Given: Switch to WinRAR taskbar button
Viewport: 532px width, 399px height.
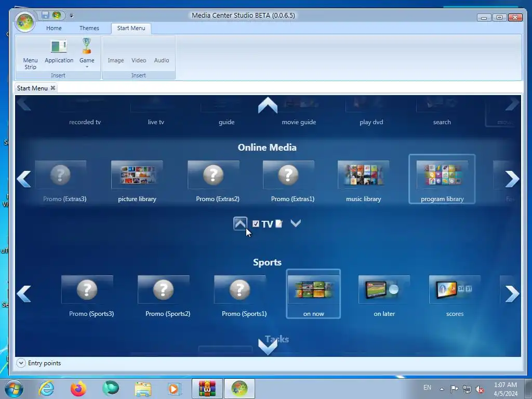Looking at the screenshot, I should pyautogui.click(x=207, y=389).
